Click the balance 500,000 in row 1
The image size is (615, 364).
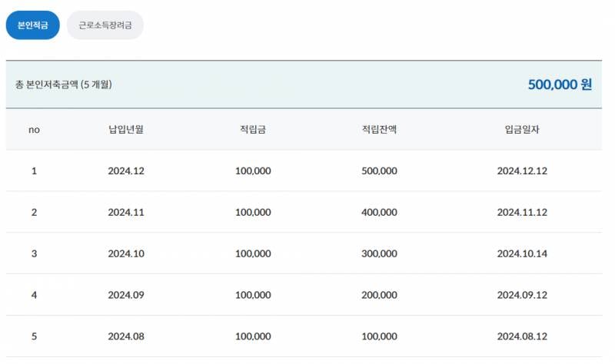[379, 170]
